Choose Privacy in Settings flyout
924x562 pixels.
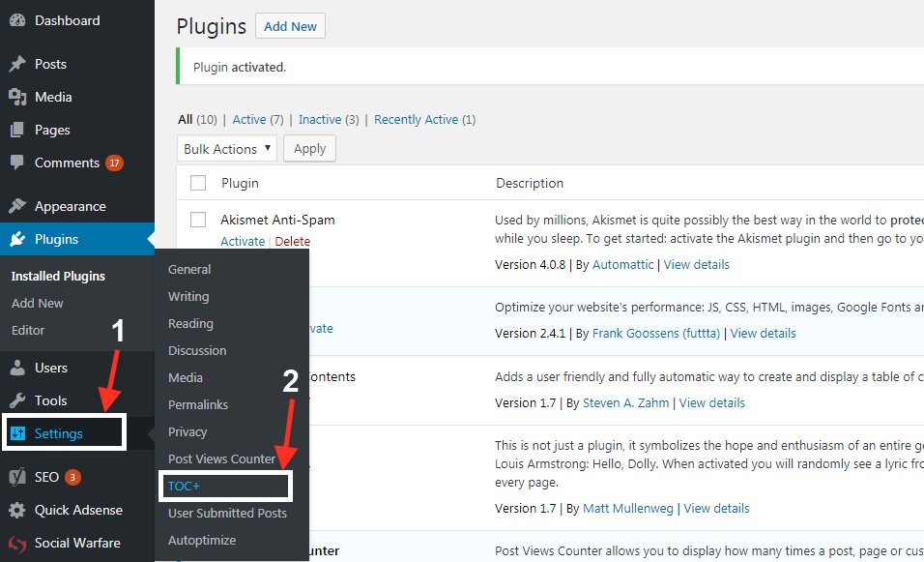[188, 432]
